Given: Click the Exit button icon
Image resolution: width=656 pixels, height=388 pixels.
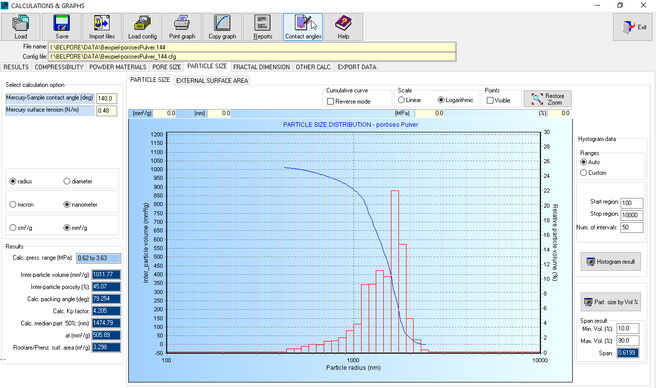Looking at the screenshot, I should (x=629, y=27).
